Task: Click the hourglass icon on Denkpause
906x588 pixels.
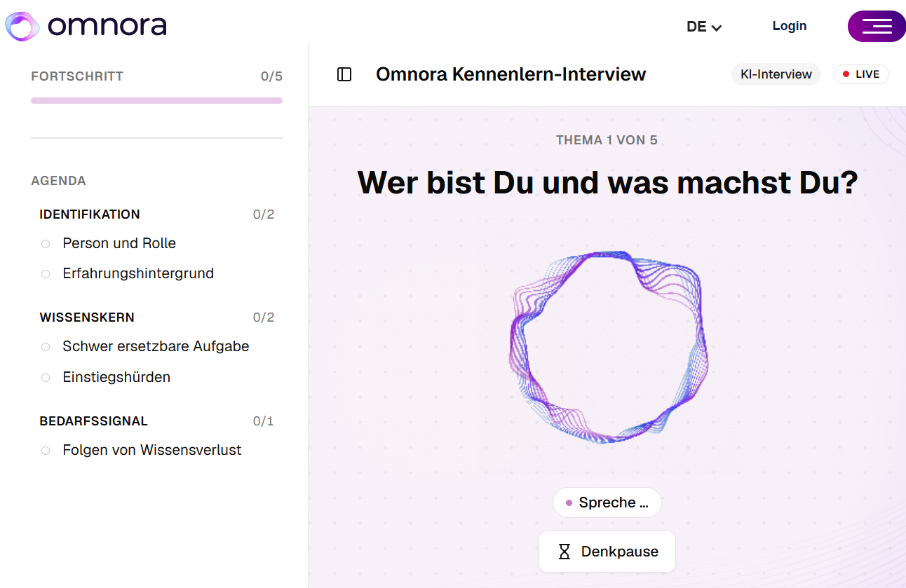Action: [x=564, y=552]
